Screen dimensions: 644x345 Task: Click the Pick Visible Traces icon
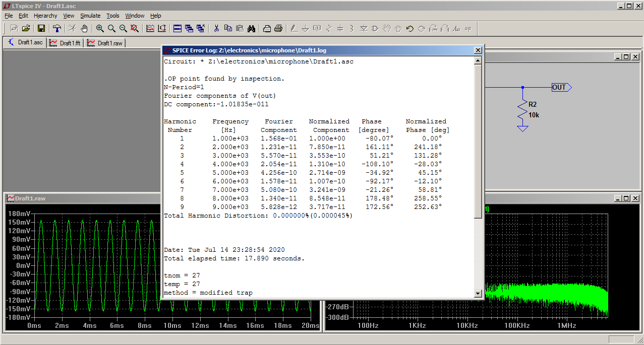click(150, 28)
